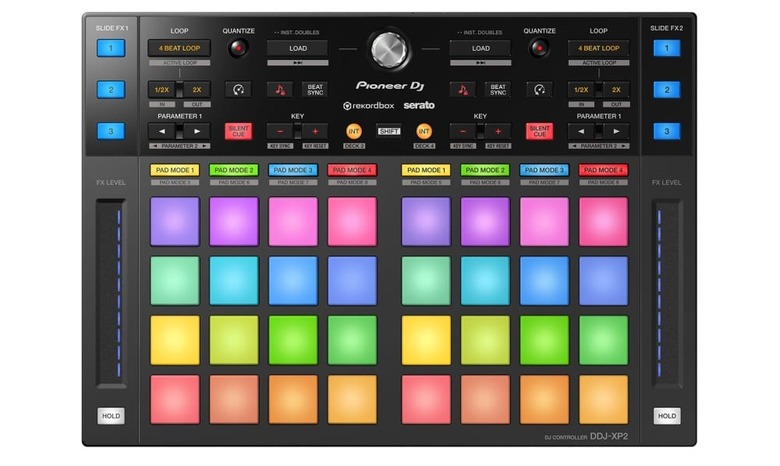Tap right deck's bottom-left red performance pad
780x466 pixels.
pyautogui.click(x=426, y=399)
